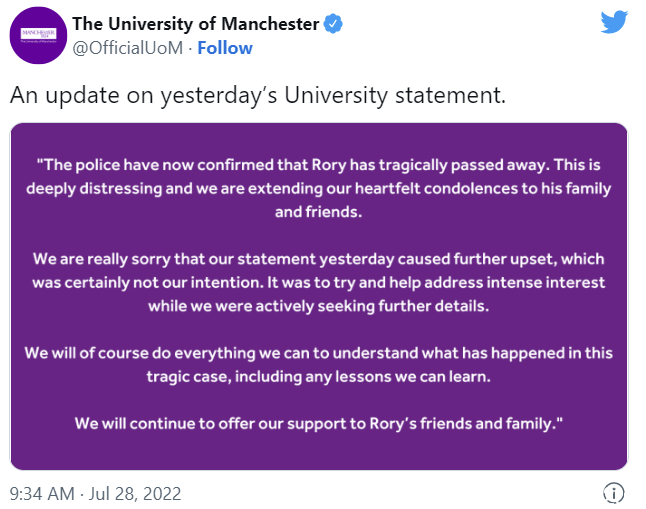Click The University of Manchester display name
Screen dimensions: 646x509
(196, 24)
